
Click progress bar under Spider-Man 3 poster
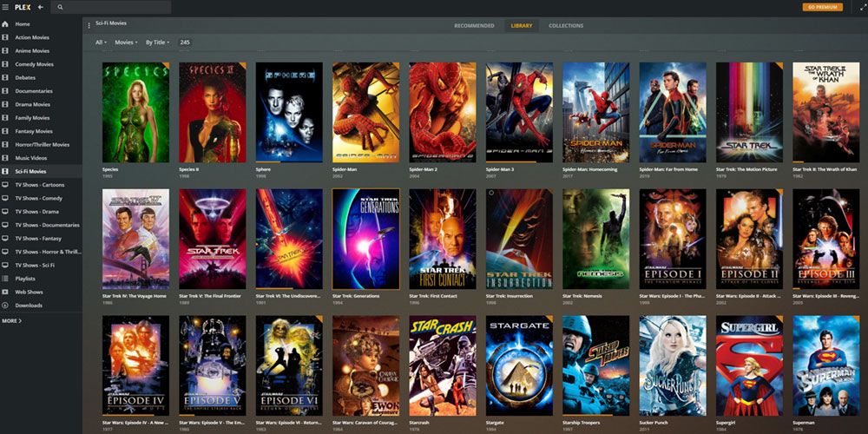pos(519,162)
